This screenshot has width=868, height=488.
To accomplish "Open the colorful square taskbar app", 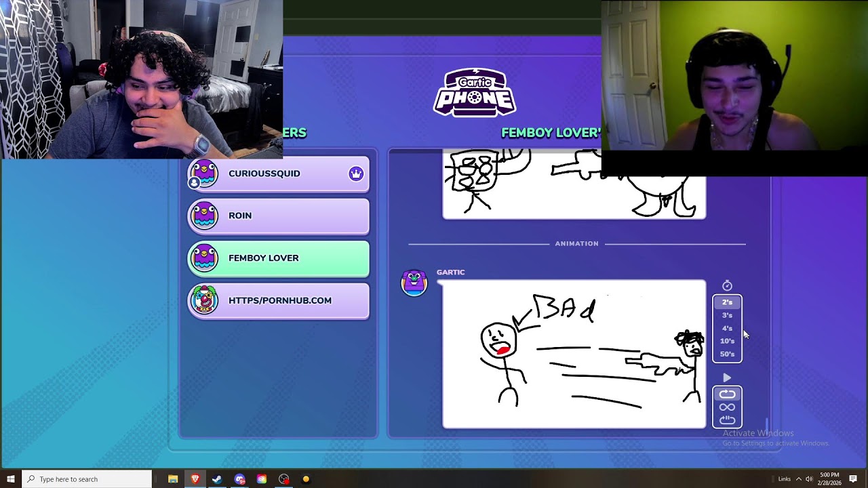I will 262,479.
